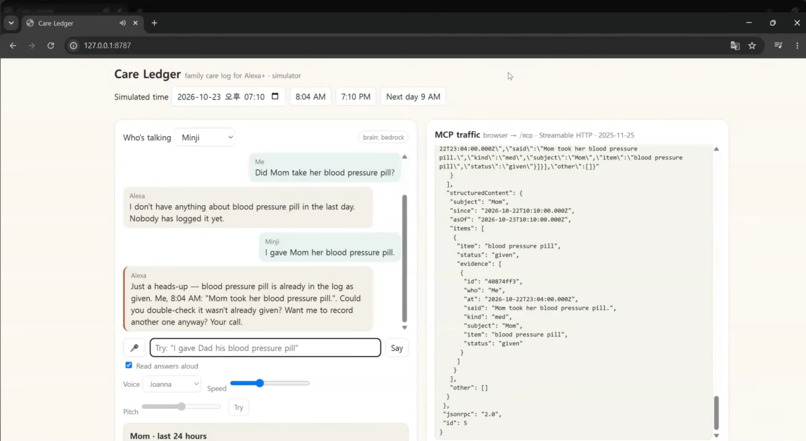Go back in browser history
The height and width of the screenshot is (441, 806).
click(x=13, y=45)
